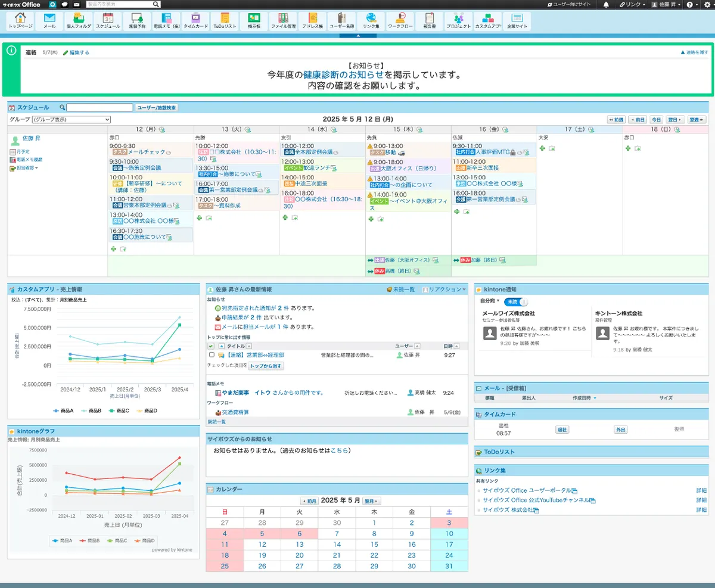Click 連絡を隠す link

tap(694, 52)
